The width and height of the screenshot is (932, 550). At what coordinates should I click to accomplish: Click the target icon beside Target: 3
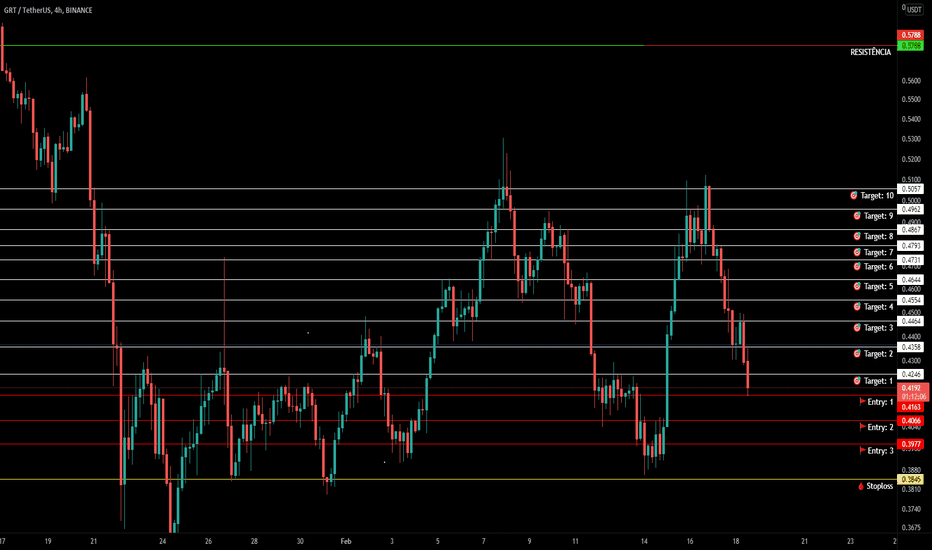point(857,328)
